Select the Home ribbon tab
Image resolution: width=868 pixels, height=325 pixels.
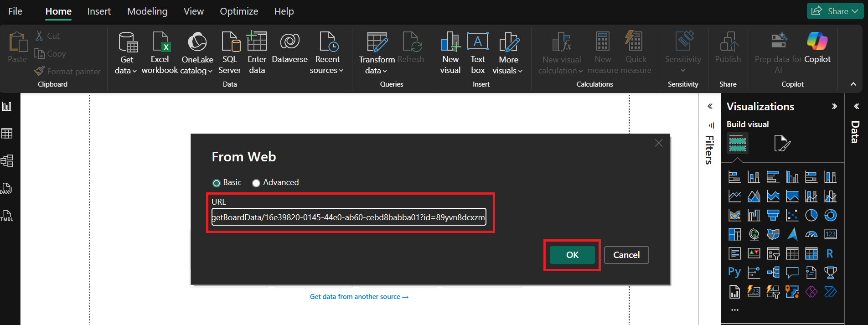click(x=58, y=11)
